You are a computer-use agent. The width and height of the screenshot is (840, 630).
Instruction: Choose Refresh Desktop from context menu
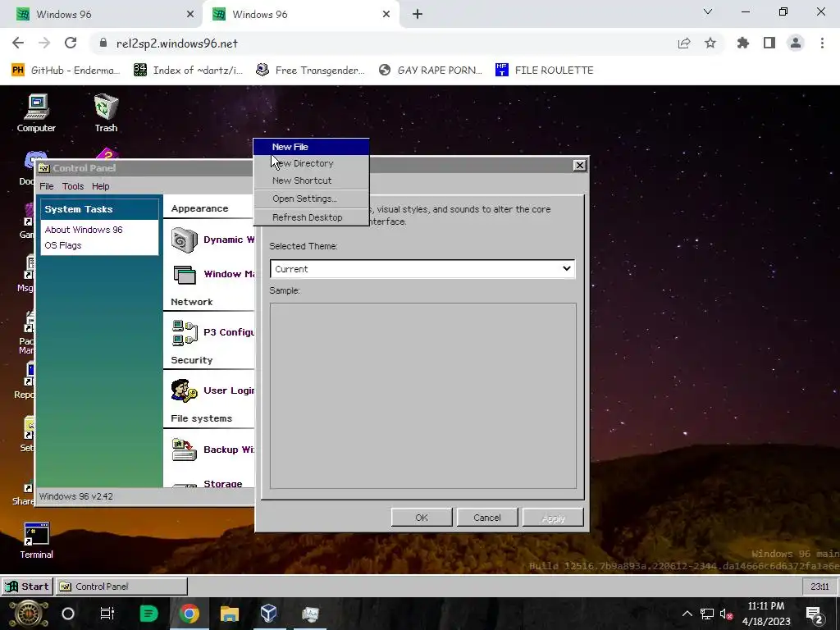coord(311,217)
